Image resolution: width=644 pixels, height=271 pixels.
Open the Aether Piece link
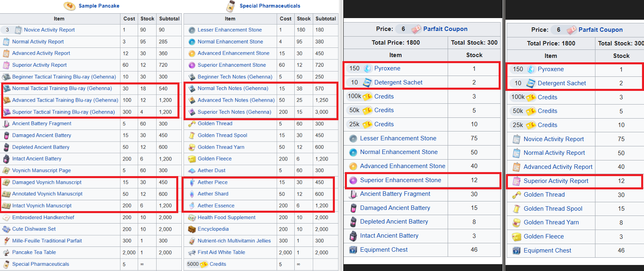click(x=212, y=183)
